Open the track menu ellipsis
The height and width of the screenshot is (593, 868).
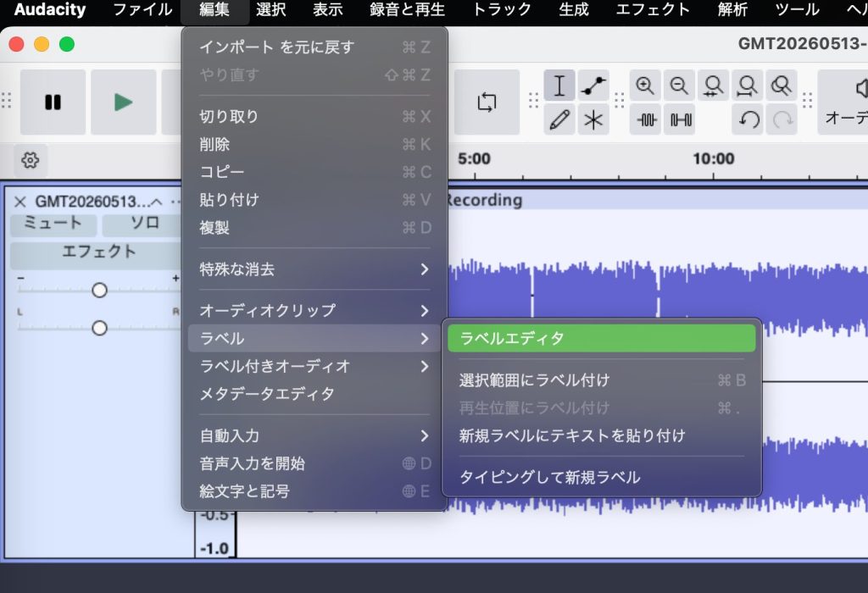(x=175, y=202)
